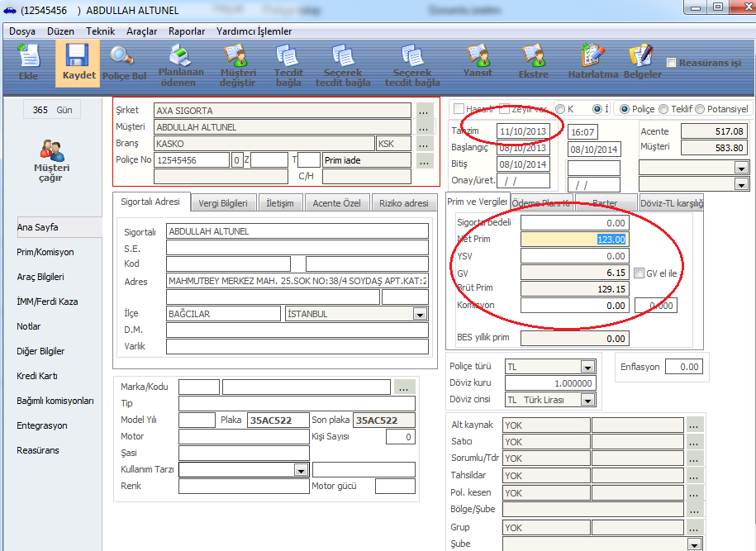Image resolution: width=756 pixels, height=551 pixels.
Task: Toggle the GV el ile checkbox
Action: [639, 273]
